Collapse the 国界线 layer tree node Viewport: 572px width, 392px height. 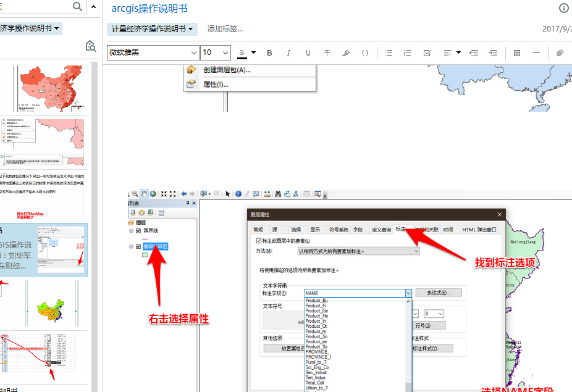point(132,230)
